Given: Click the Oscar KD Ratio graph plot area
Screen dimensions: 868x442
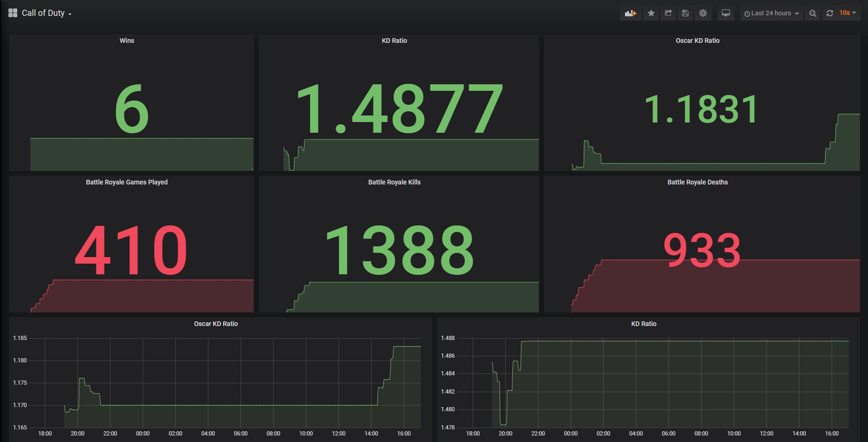Looking at the screenshot, I should [224, 382].
